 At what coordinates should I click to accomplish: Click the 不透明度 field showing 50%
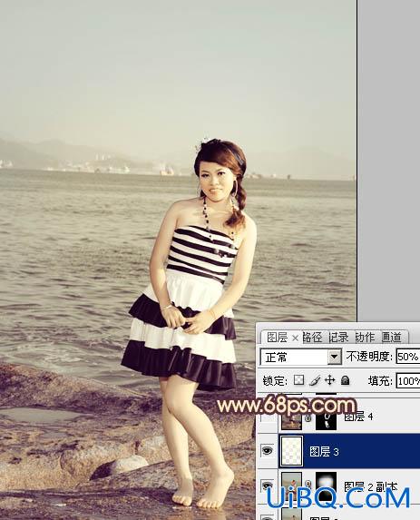tap(408, 357)
